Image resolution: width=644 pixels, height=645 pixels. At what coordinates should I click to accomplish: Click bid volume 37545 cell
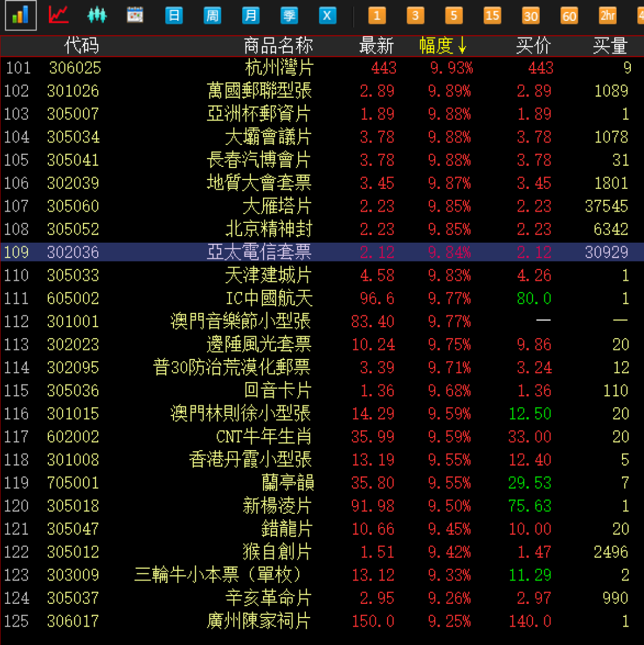click(x=606, y=206)
